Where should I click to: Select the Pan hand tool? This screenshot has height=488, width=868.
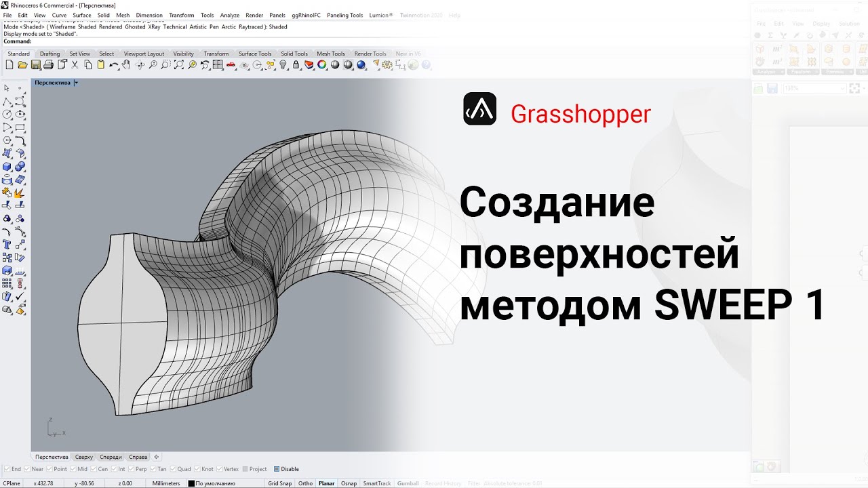pyautogui.click(x=127, y=65)
